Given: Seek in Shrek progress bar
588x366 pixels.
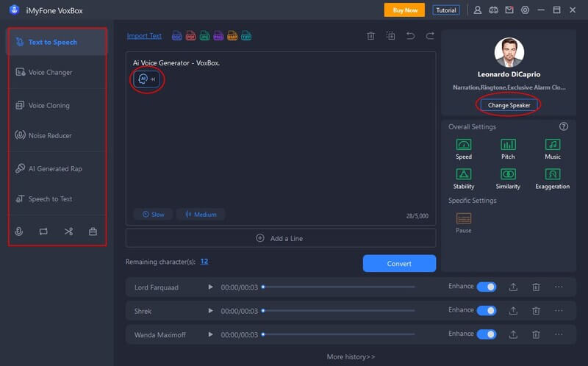Looking at the screenshot, I should click(x=338, y=310).
